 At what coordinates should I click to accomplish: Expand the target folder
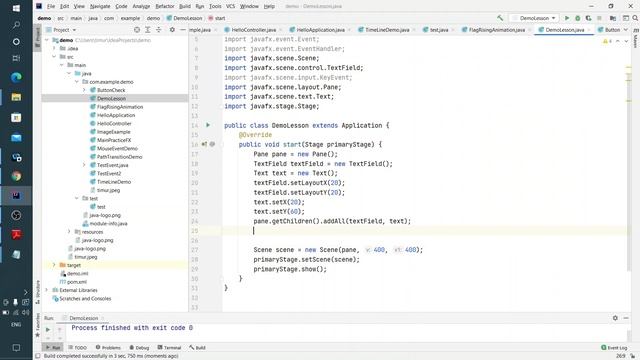(x=54, y=265)
